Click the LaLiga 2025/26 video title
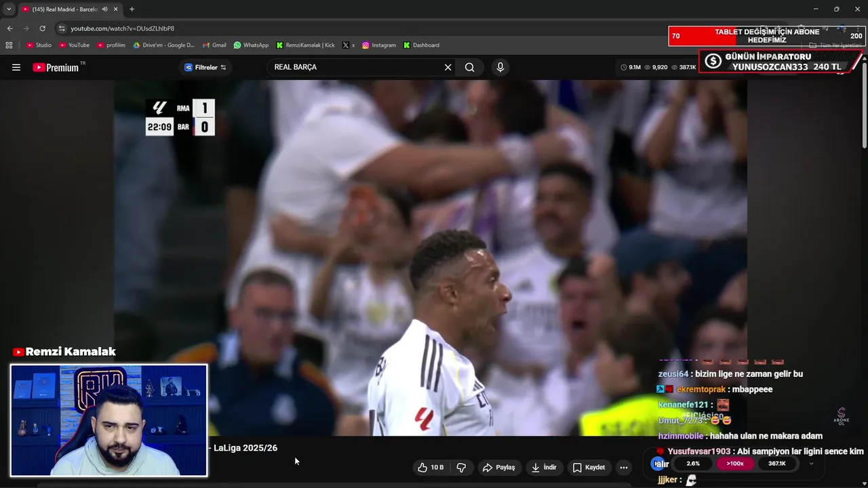The height and width of the screenshot is (488, 868). point(245,448)
